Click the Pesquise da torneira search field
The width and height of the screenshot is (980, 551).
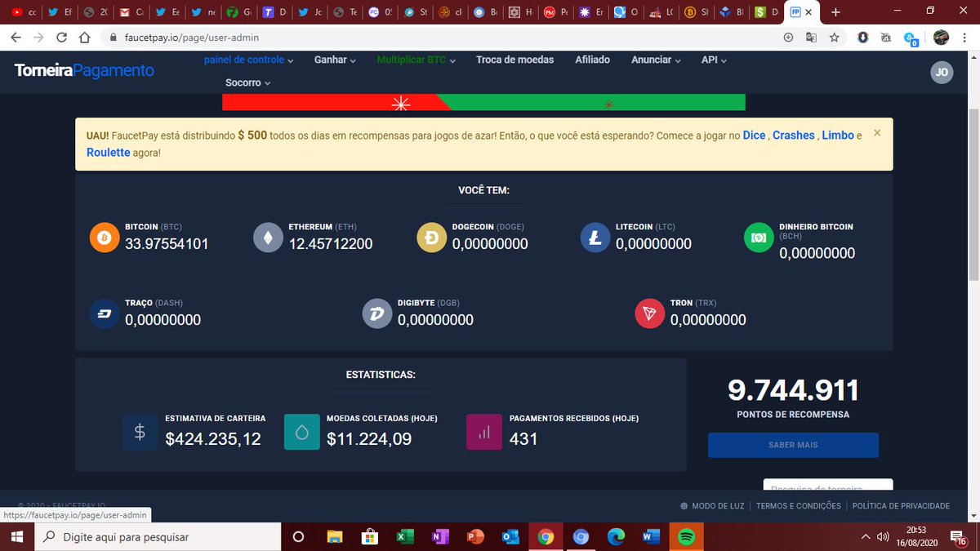(826, 487)
